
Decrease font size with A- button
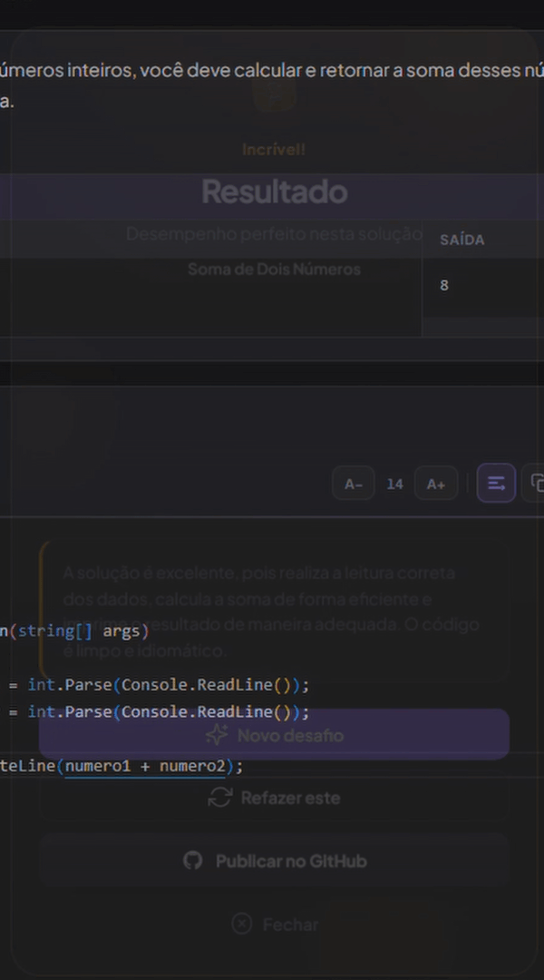tap(354, 484)
